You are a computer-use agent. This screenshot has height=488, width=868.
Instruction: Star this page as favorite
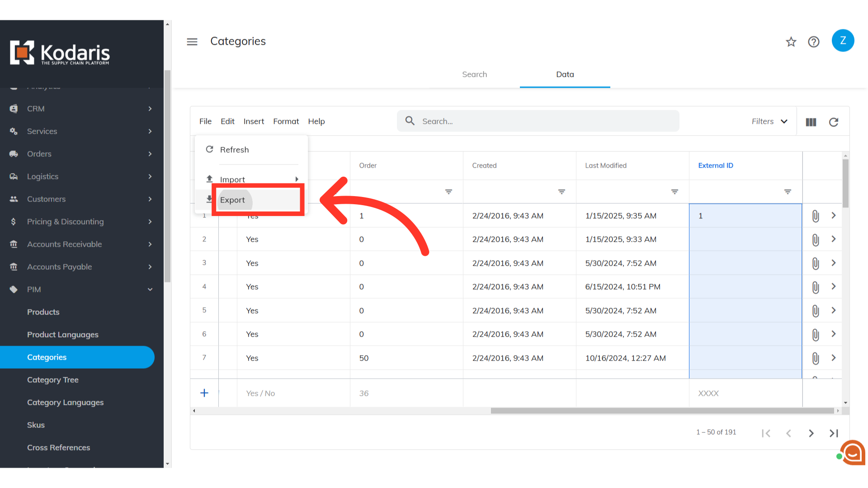pos(791,42)
